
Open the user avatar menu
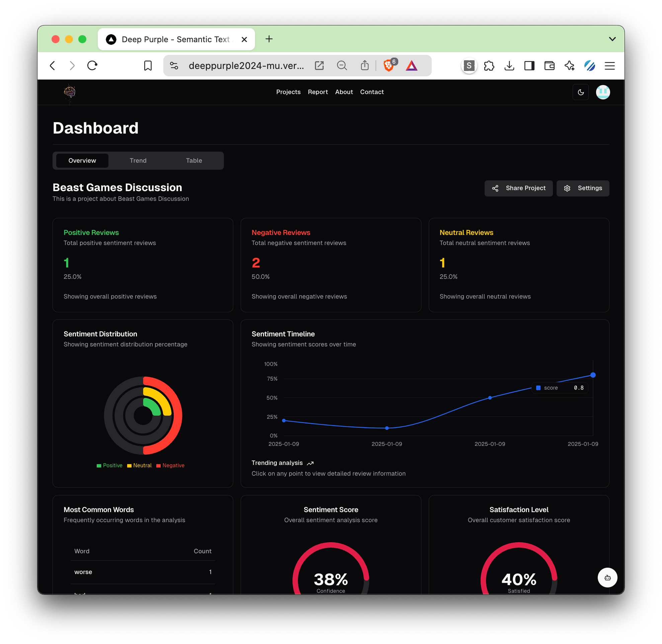[x=603, y=92]
